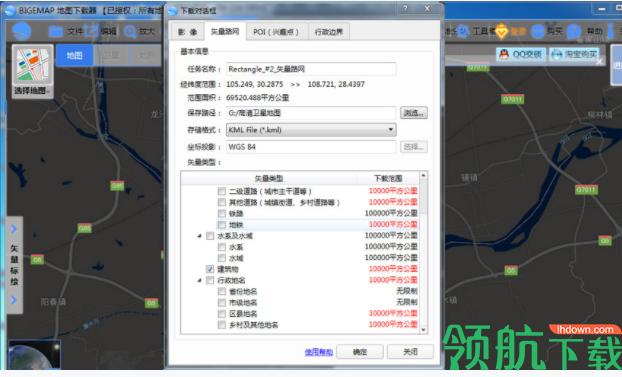Click the dialog help question mark button

[405, 8]
